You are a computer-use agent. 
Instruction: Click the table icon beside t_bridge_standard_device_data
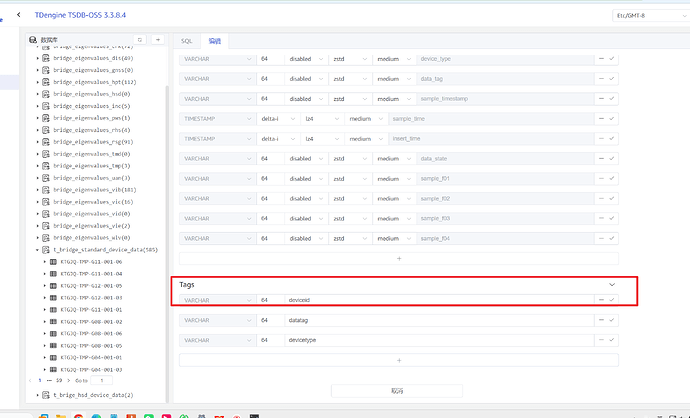click(x=46, y=249)
